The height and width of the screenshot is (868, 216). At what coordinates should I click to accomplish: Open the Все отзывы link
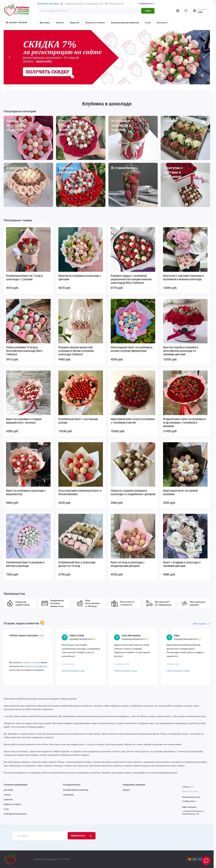tap(201, 624)
